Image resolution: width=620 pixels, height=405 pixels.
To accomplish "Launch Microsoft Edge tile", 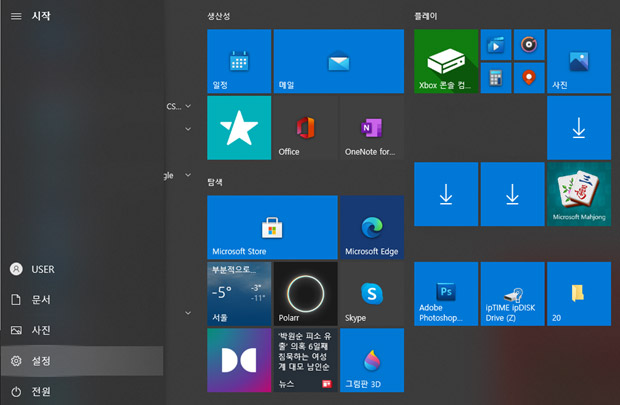I will pos(371,228).
